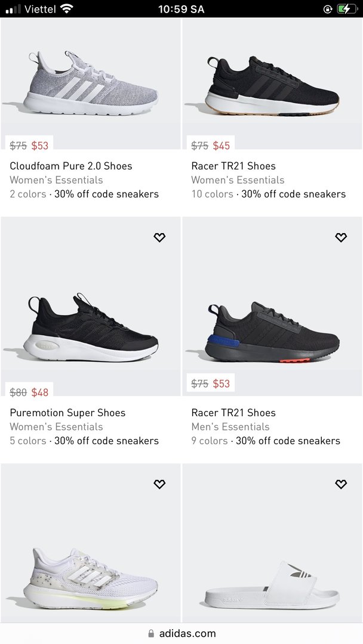Viewport: 363px width, 644px height.
Task: View the Men's Racer TR21 shoe photo
Action: pos(272,331)
